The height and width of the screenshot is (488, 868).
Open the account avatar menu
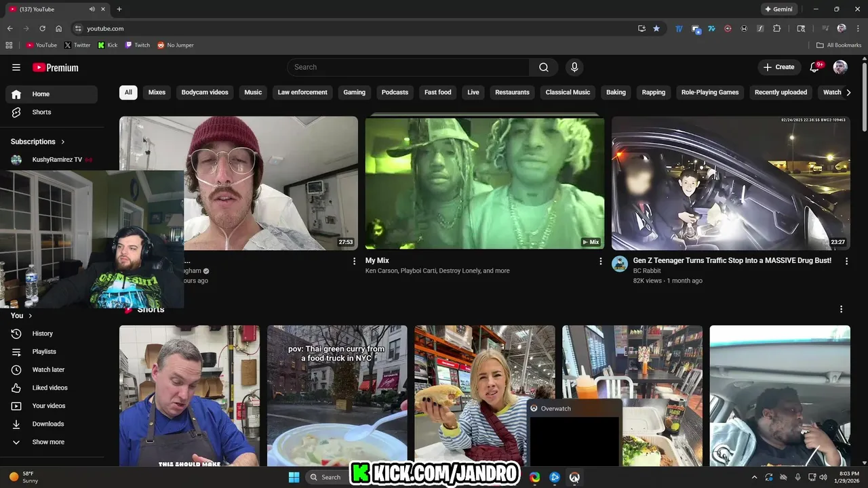840,67
